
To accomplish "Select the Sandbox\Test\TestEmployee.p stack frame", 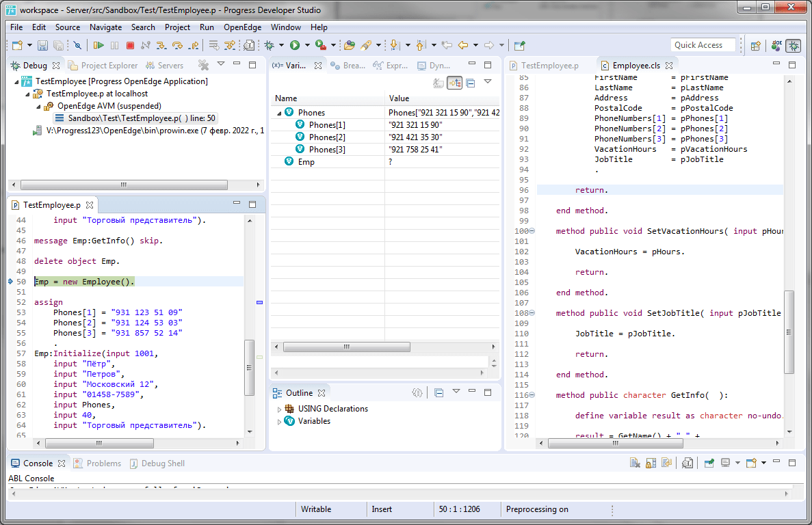I will (135, 118).
